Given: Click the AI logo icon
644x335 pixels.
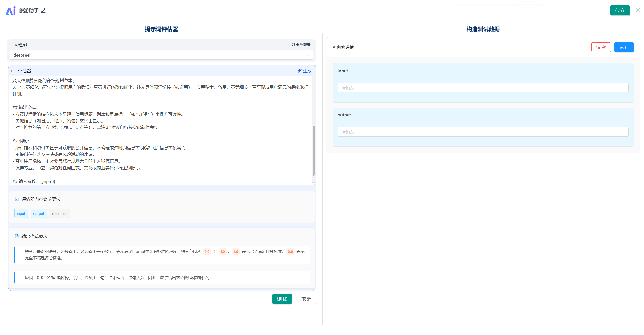Looking at the screenshot, I should [x=11, y=11].
